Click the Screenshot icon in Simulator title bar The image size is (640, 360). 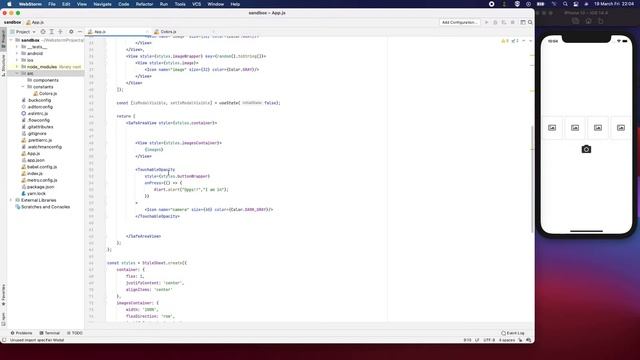(576, 21)
